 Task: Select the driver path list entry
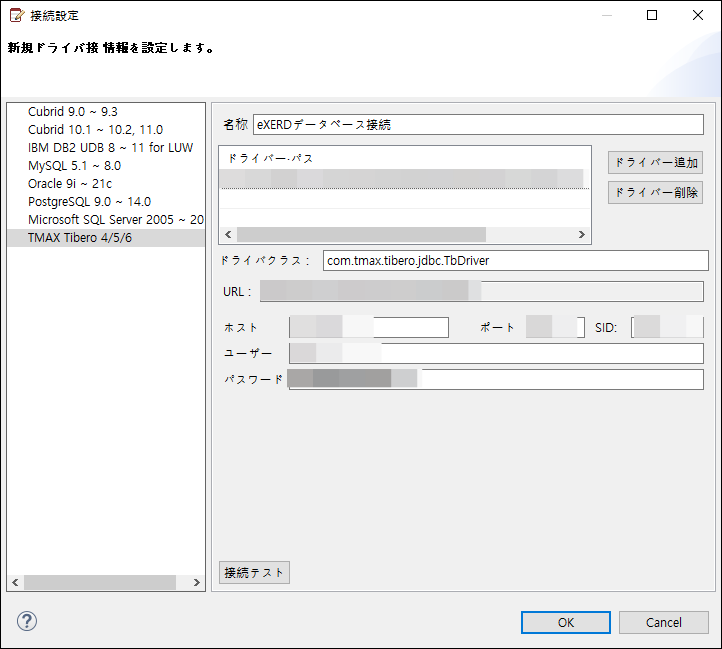point(404,179)
